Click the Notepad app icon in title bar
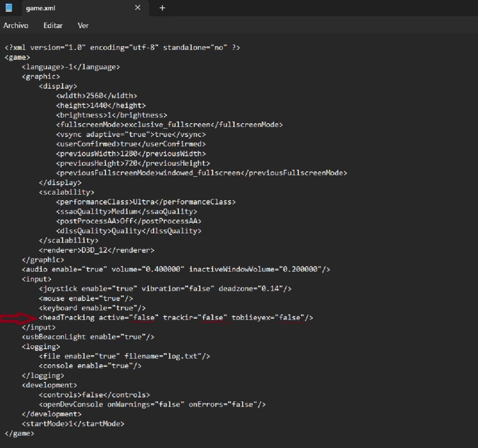The image size is (478, 448). pos(8,7)
